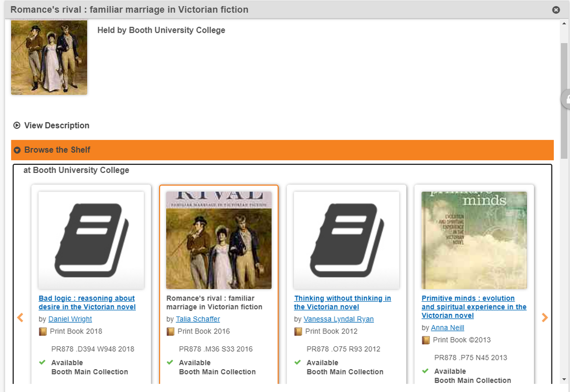Screen dimensions: 570x392
Task: Open the Thinking without thinking title link
Action: click(342, 303)
